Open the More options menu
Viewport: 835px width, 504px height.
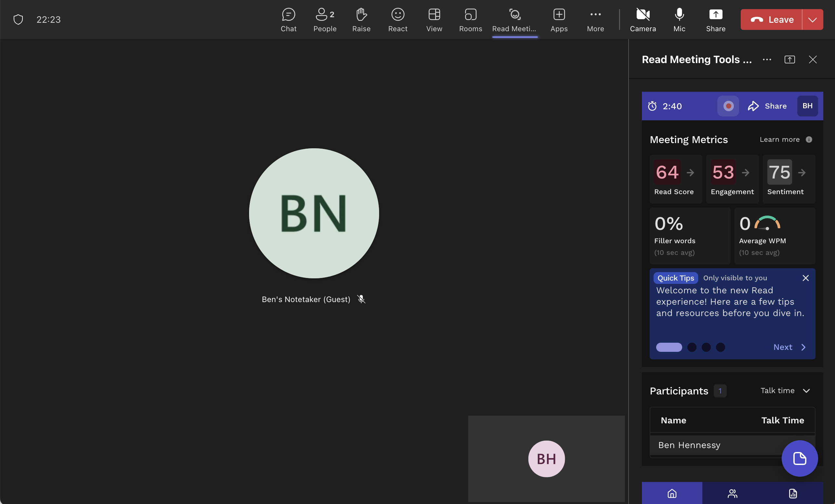(x=595, y=20)
